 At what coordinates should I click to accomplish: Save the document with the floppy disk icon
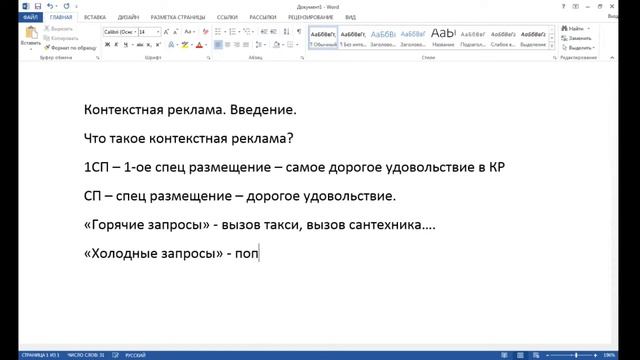click(38, 6)
